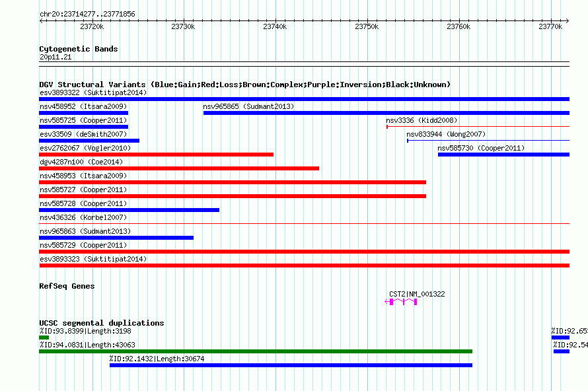
Task: Select the green 43063-length duplication bar
Action: (256, 351)
